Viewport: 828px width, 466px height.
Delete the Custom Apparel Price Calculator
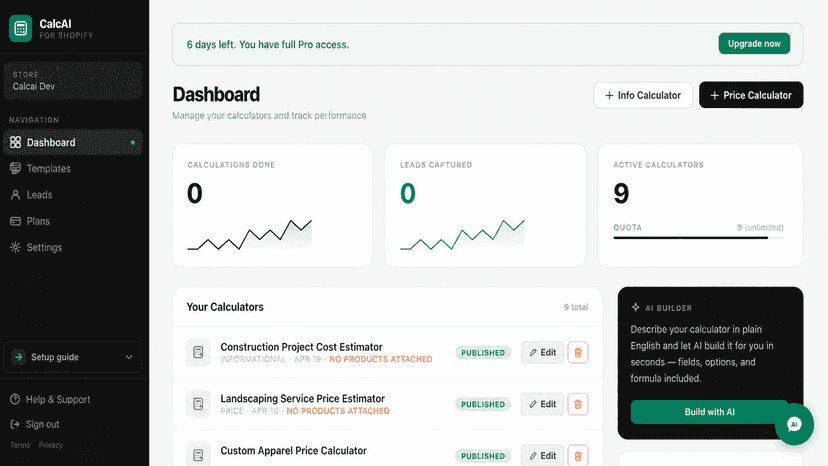[x=578, y=455]
